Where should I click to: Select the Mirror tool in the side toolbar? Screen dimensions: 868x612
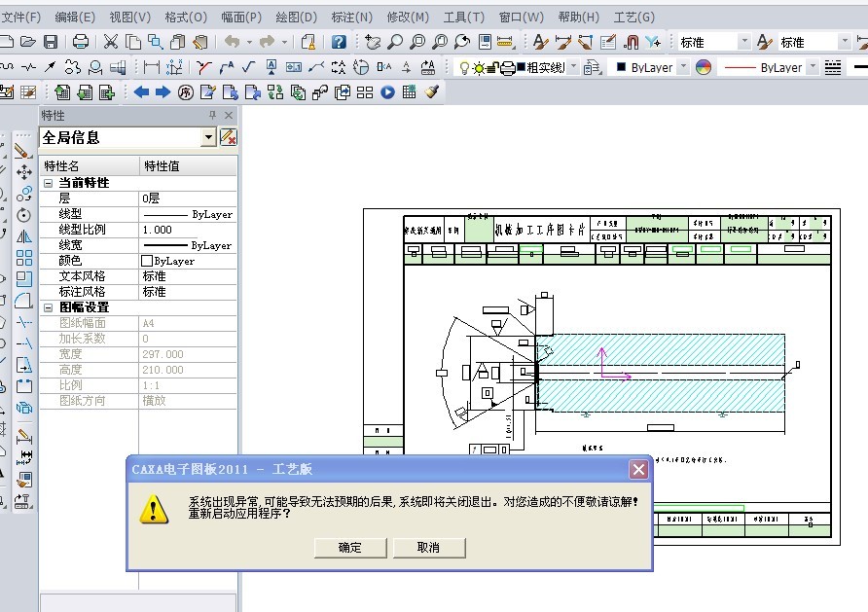[x=24, y=236]
